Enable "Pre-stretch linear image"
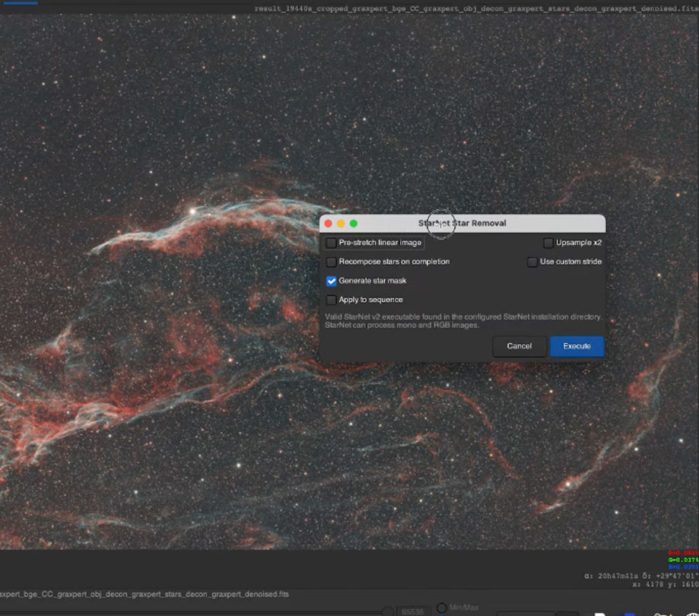 tap(332, 243)
